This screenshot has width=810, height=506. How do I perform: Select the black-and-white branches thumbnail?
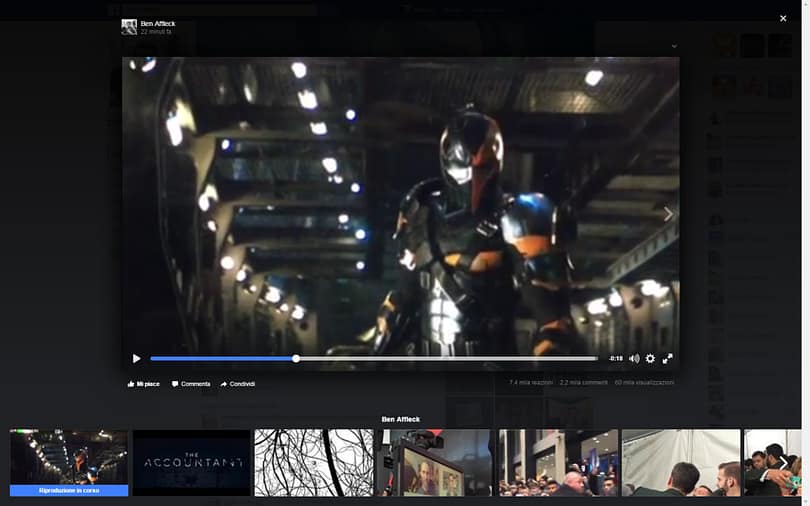pos(314,463)
